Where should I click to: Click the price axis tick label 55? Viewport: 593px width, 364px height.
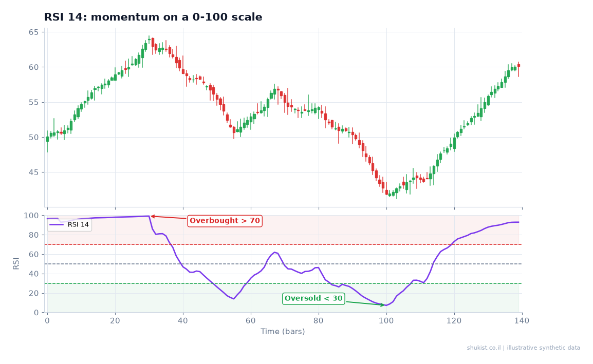click(34, 103)
